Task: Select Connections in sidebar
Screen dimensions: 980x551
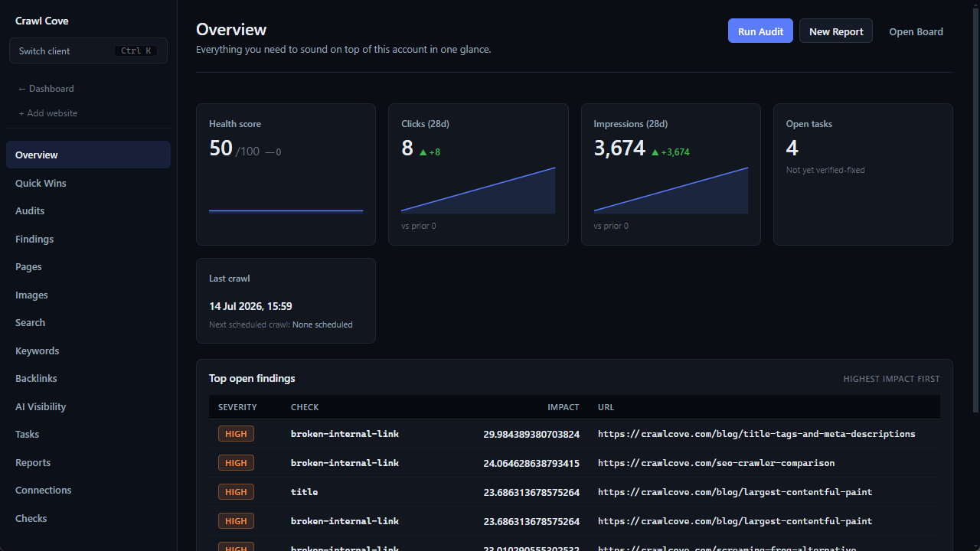Action: coord(88,490)
